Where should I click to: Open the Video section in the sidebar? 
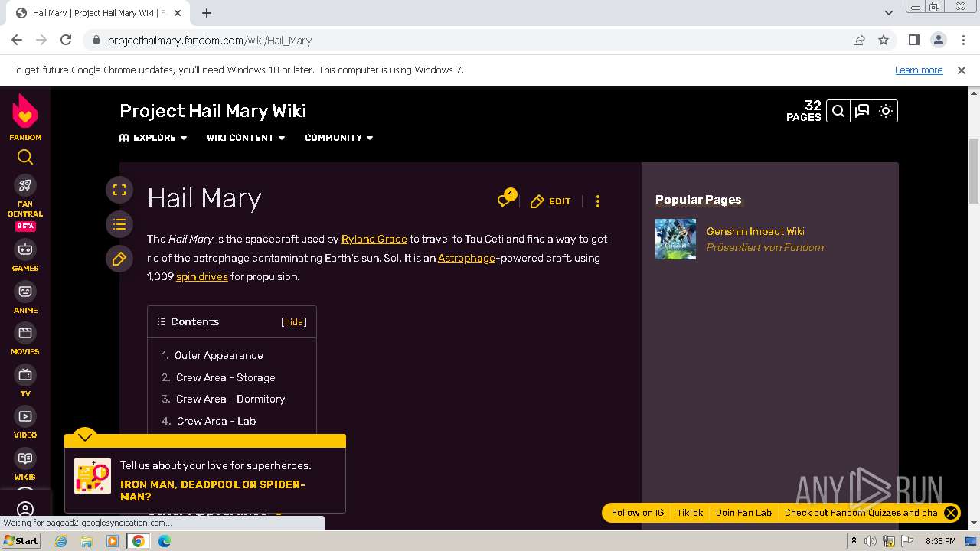pyautogui.click(x=25, y=423)
